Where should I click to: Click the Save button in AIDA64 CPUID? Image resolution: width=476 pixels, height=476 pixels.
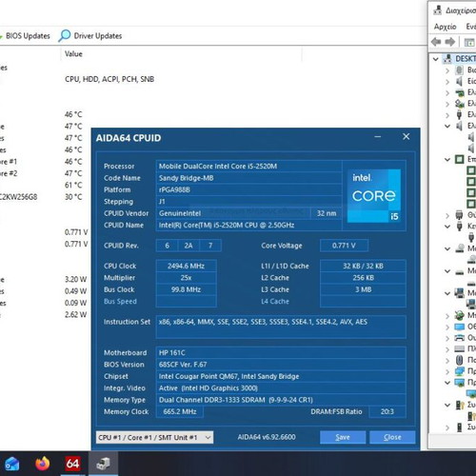[x=343, y=437]
